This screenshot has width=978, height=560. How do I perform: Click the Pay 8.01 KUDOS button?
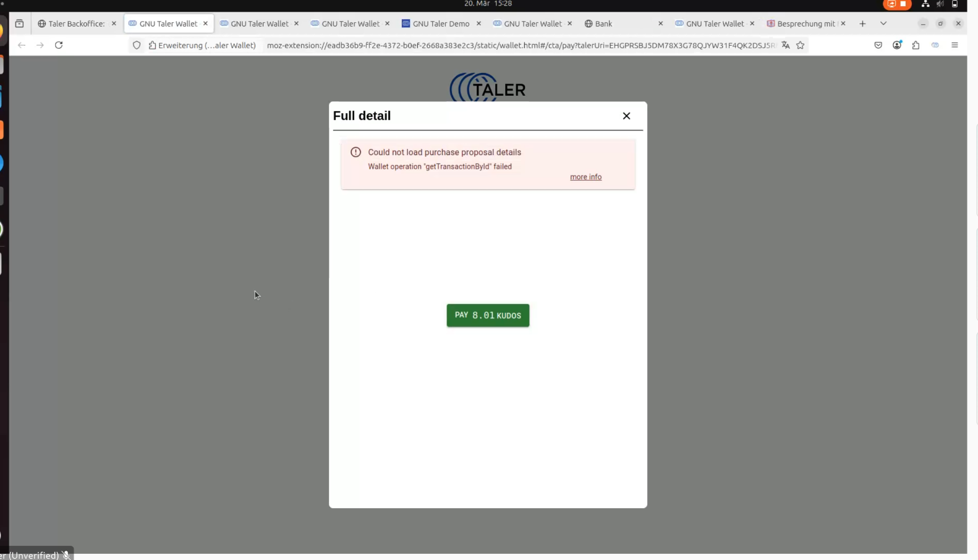pos(488,315)
